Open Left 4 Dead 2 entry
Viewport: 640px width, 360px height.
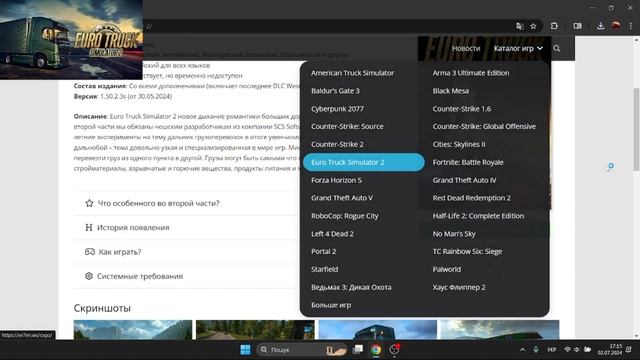[x=332, y=234]
